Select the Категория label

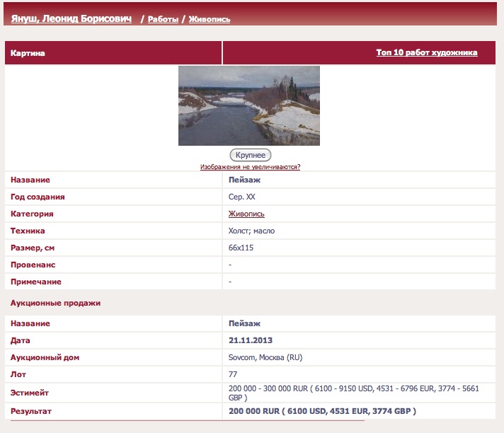point(32,214)
